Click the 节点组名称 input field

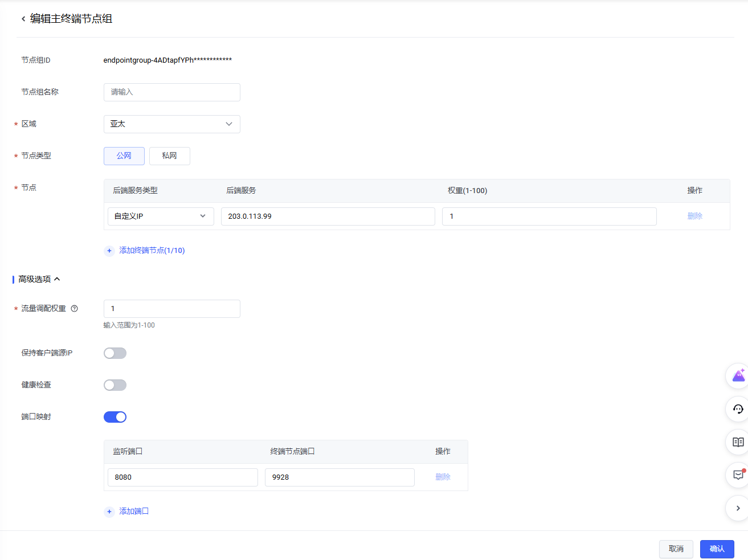[x=171, y=92]
